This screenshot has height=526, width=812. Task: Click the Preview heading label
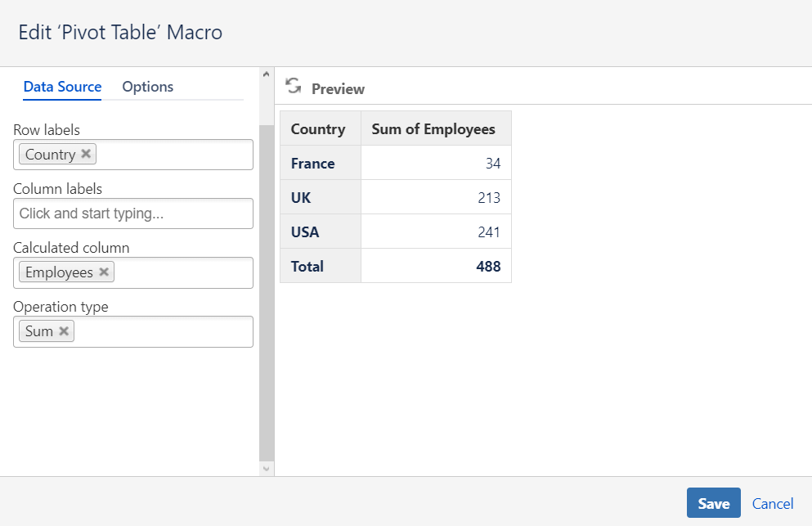click(x=338, y=89)
